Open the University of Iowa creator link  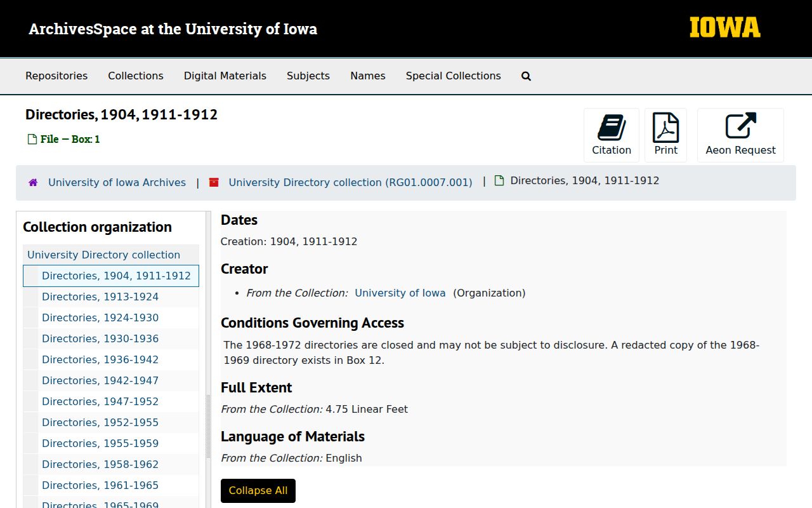pos(400,293)
